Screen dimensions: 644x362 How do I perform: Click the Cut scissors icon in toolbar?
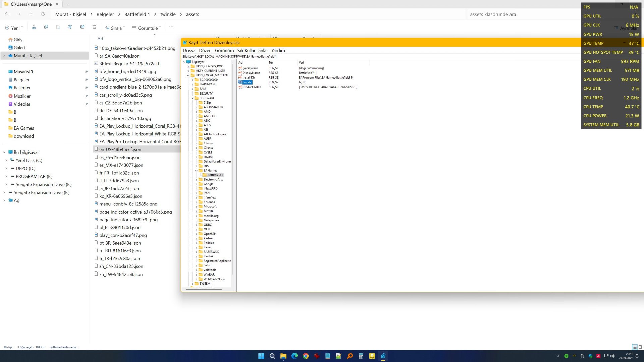pos(34,27)
